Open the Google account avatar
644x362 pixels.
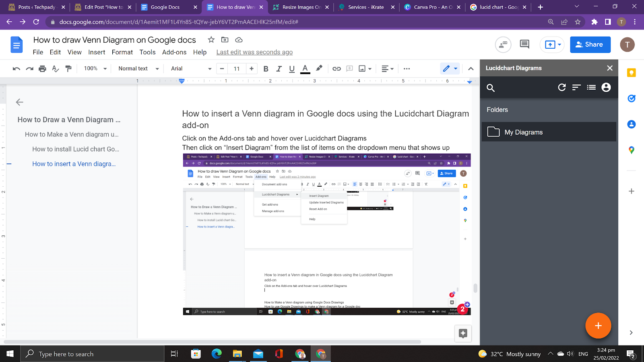627,45
